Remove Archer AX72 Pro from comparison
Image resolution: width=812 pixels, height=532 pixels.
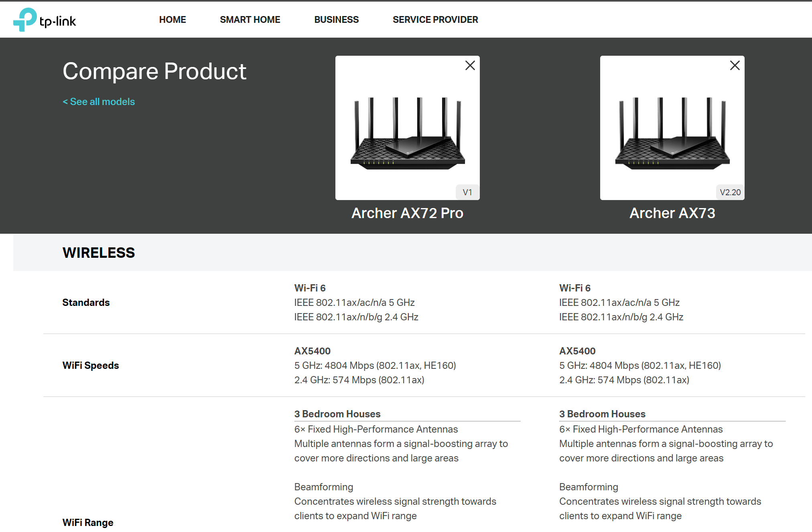[x=470, y=65]
